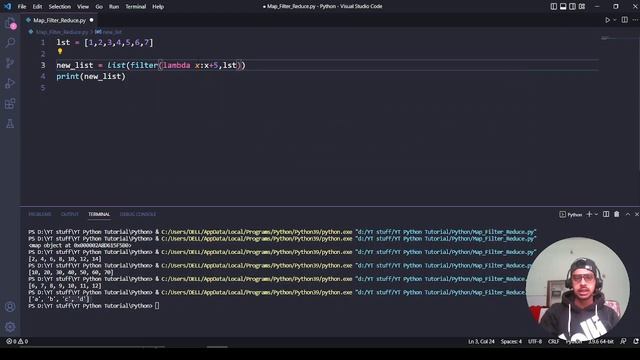Screen dimensions: 640x360
Task: Toggle bottom panel layout button
Action: click(563, 7)
